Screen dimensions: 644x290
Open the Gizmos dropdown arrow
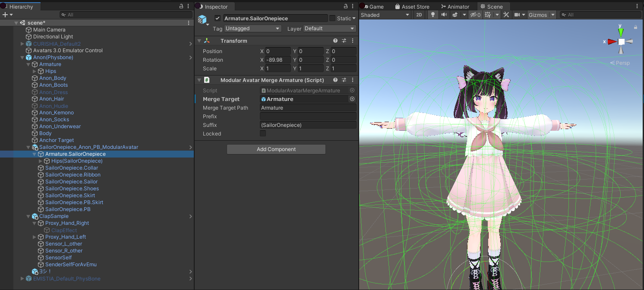552,15
